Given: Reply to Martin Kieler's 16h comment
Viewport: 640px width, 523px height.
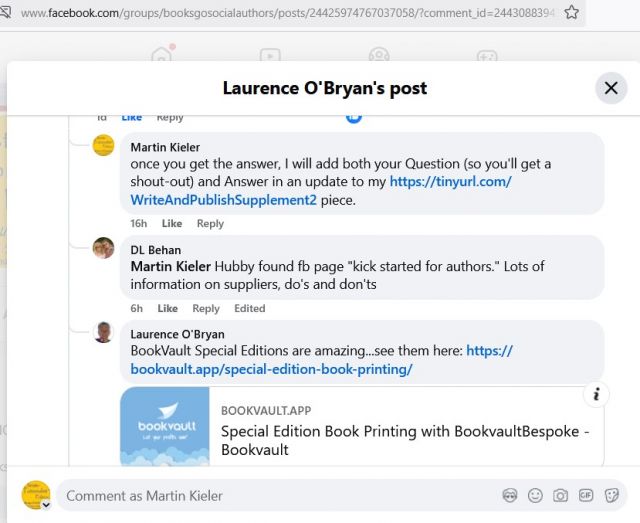Looking at the screenshot, I should click(210, 223).
